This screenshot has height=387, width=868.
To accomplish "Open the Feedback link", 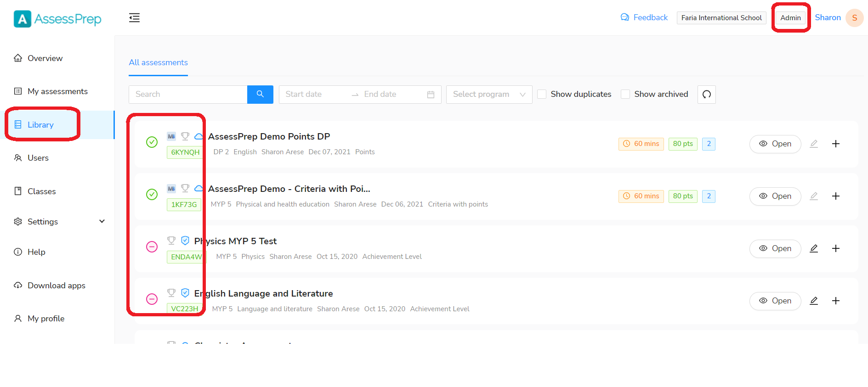I will pyautogui.click(x=644, y=17).
